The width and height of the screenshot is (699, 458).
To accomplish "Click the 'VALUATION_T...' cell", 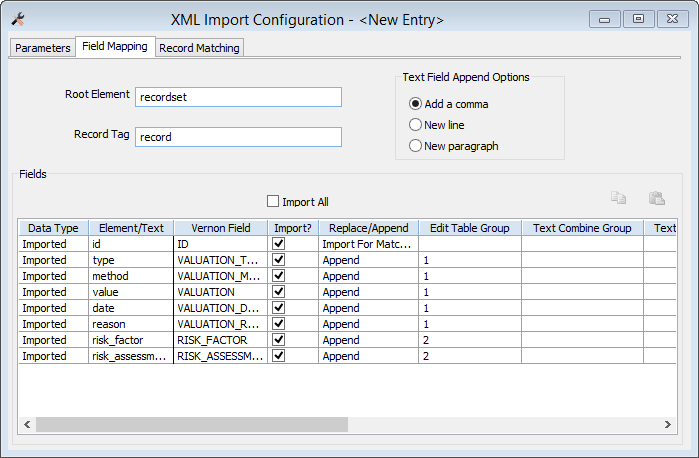I will pos(221,260).
